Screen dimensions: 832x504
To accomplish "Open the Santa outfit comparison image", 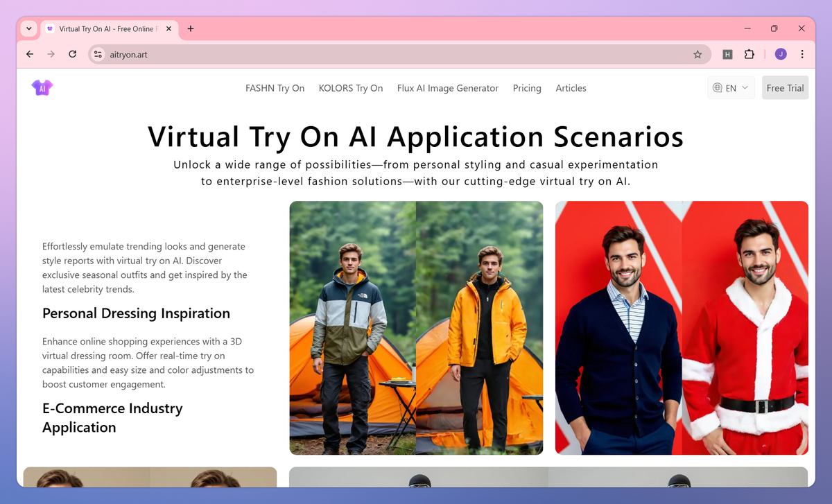I will click(x=682, y=328).
